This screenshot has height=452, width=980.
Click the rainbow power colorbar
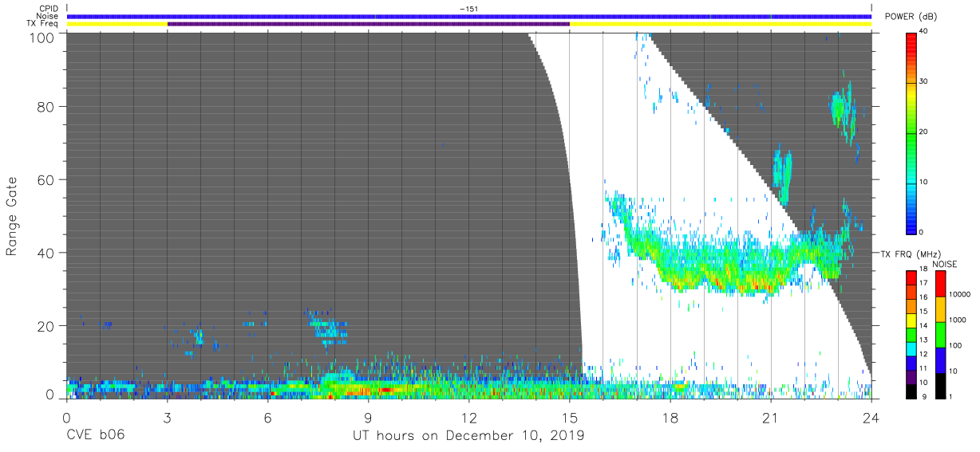[911, 132]
